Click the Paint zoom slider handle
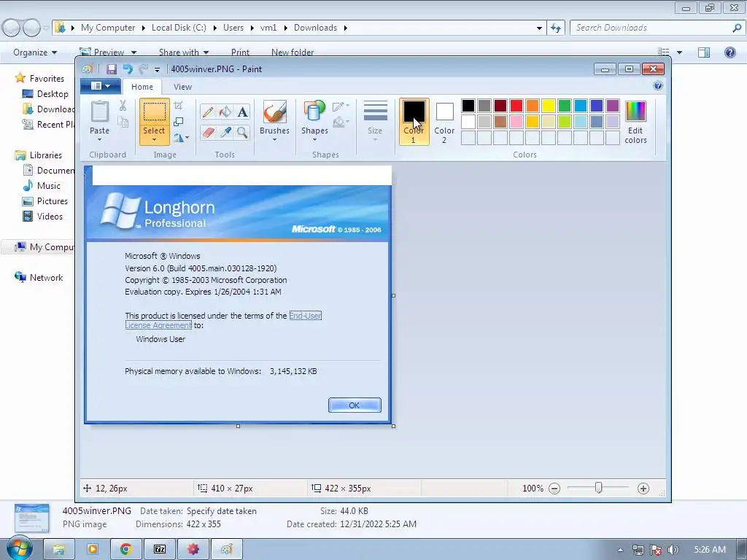The height and width of the screenshot is (560, 747). coord(598,488)
